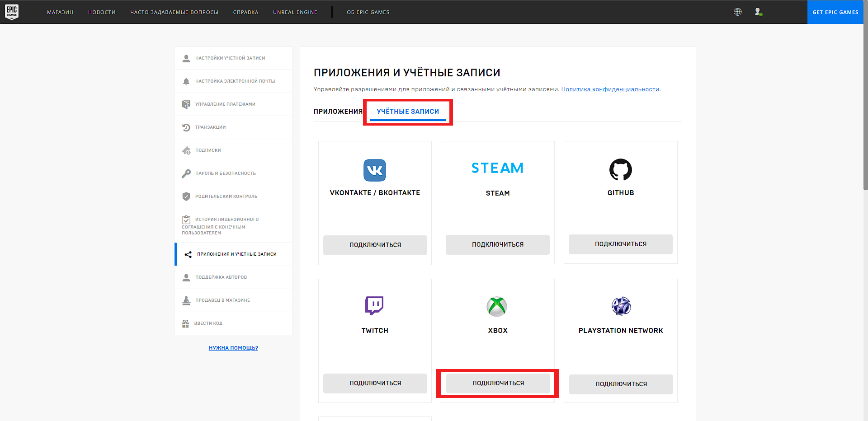This screenshot has width=868, height=421.
Task: Click the GITHUB card title
Action: (621, 193)
